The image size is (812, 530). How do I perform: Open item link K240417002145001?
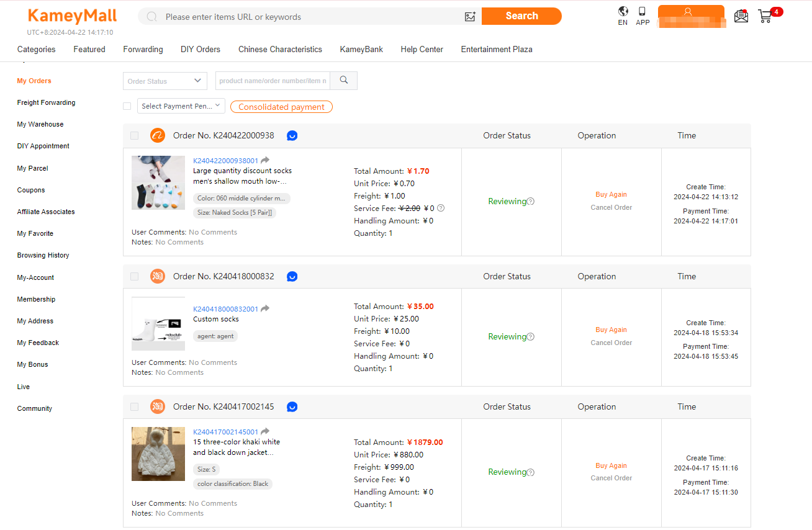(x=226, y=432)
